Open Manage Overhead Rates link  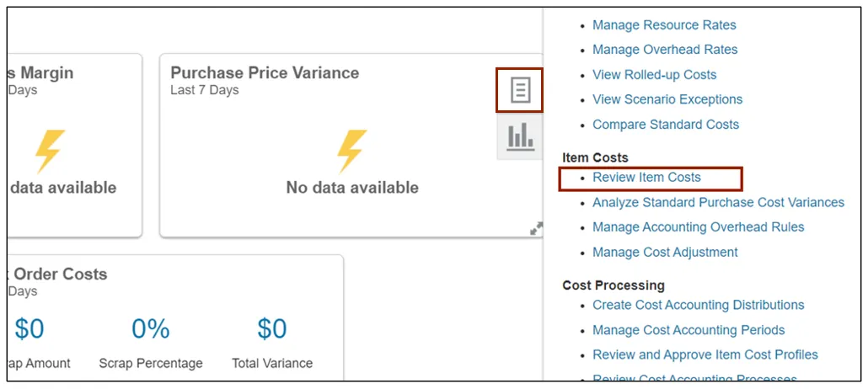click(x=665, y=50)
